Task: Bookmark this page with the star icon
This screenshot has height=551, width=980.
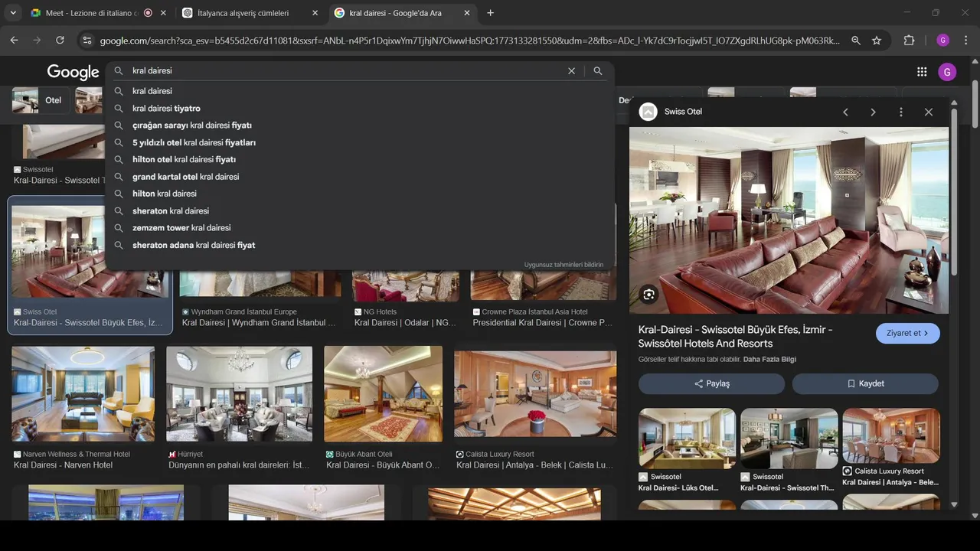Action: click(877, 41)
